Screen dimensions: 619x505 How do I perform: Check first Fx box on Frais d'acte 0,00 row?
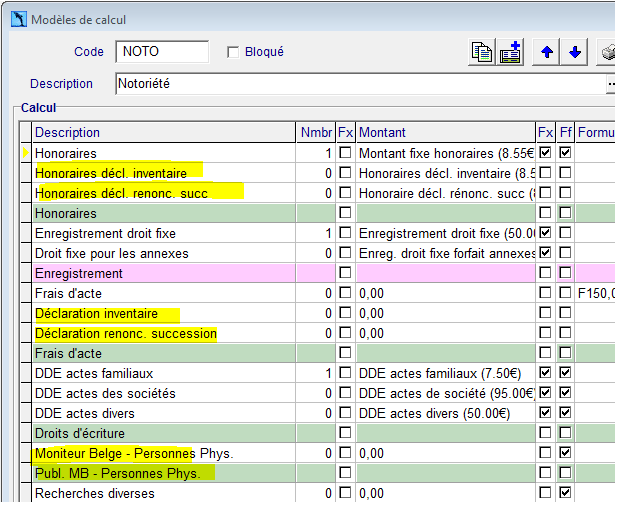(x=345, y=293)
